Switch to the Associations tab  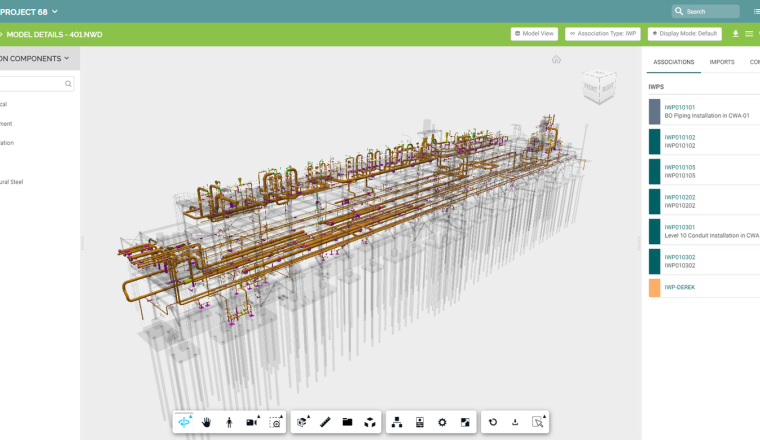pos(674,62)
